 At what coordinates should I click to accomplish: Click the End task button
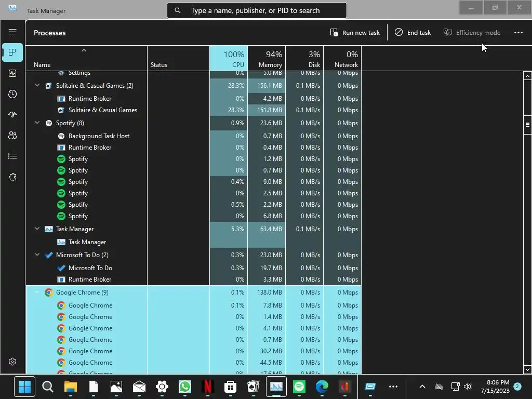pyautogui.click(x=413, y=33)
